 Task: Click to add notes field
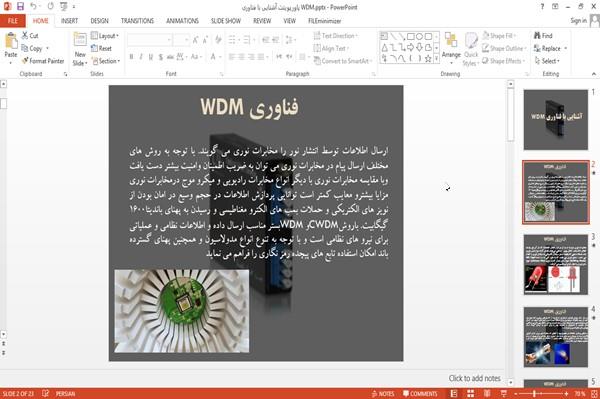474,378
